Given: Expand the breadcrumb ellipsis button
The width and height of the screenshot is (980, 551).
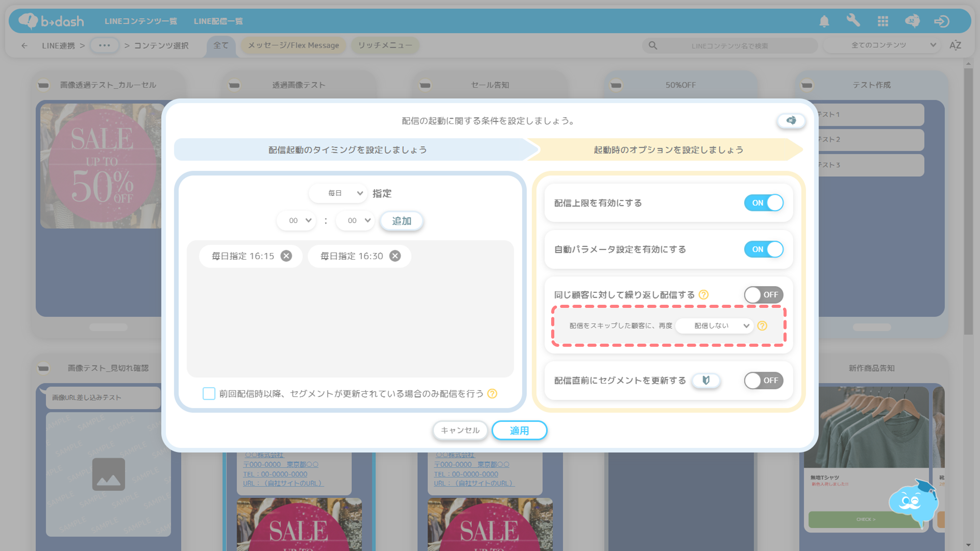Looking at the screenshot, I should click(x=104, y=46).
